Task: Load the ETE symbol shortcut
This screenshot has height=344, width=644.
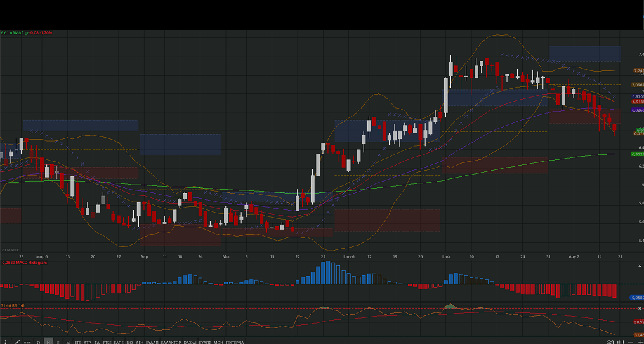Action: point(77,342)
